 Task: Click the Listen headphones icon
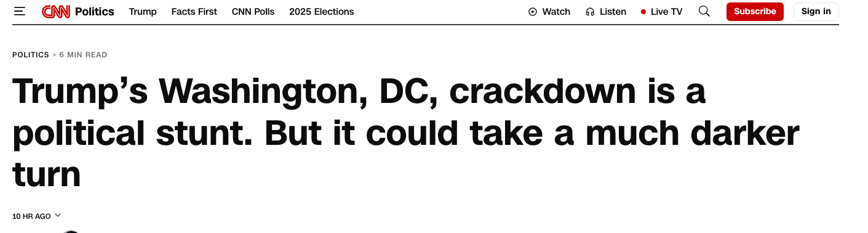click(x=591, y=12)
